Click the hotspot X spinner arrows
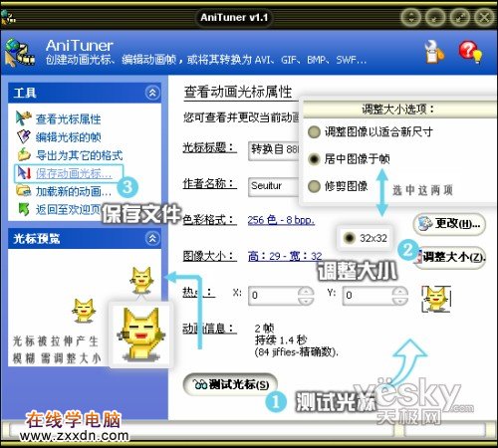The width and height of the screenshot is (498, 448). [306, 296]
